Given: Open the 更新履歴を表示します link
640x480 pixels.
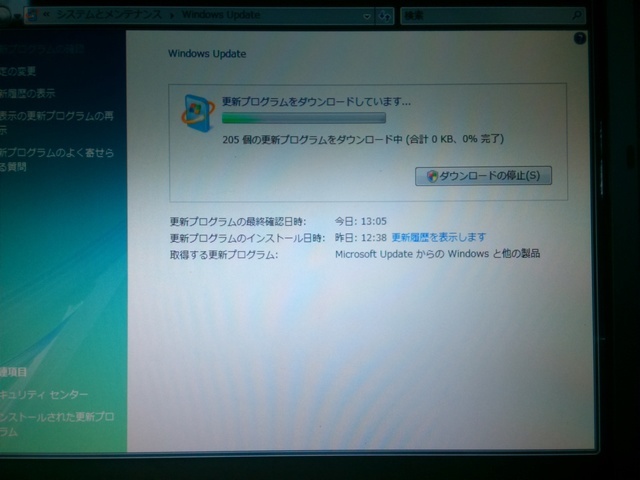Looking at the screenshot, I should [x=439, y=237].
